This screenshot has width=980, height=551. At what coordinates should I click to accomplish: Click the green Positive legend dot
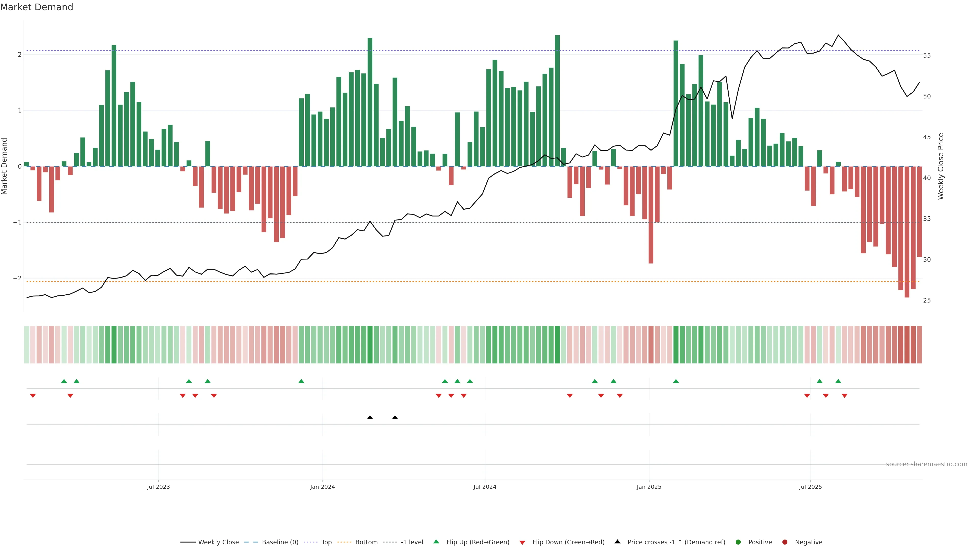click(738, 542)
